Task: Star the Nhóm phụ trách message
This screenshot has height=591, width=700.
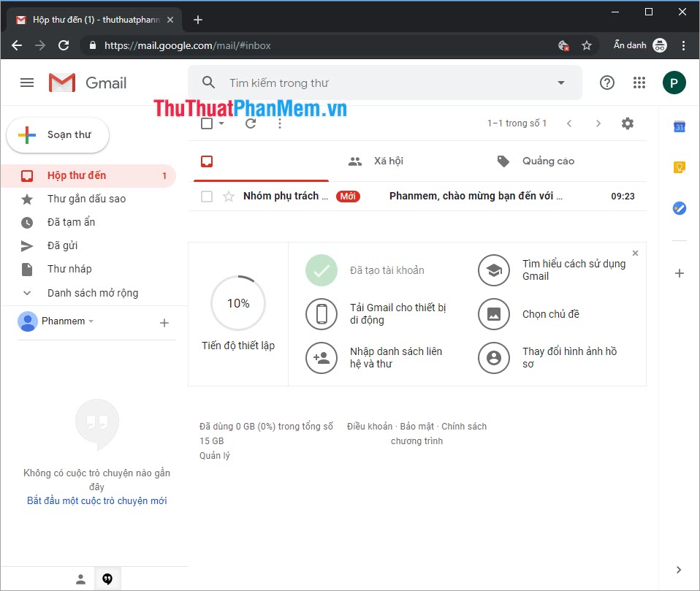Action: [227, 196]
